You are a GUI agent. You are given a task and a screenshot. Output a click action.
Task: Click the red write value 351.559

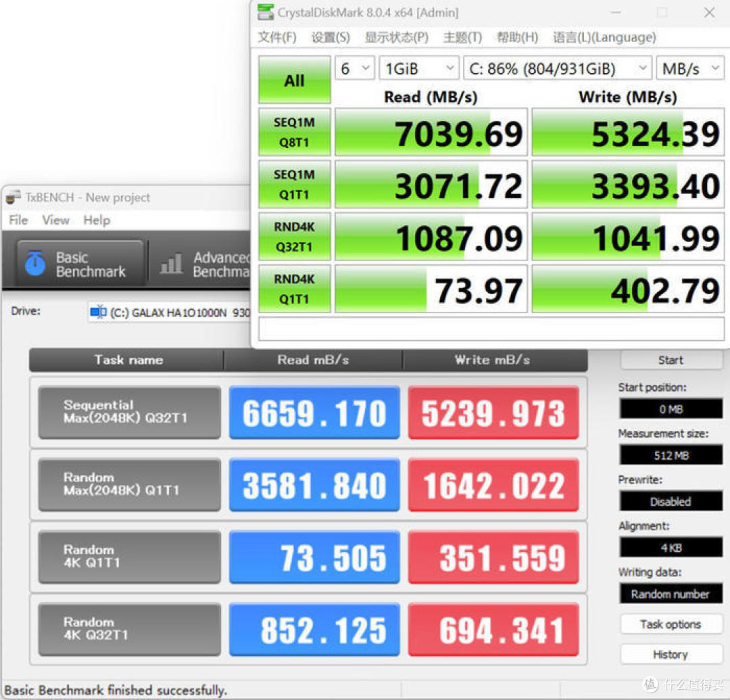coord(493,557)
